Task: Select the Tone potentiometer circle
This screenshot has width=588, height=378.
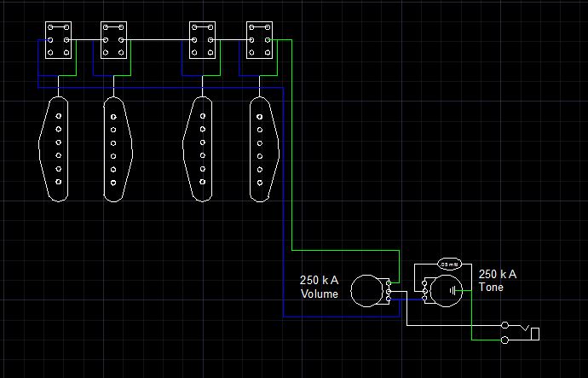Action: click(x=447, y=290)
